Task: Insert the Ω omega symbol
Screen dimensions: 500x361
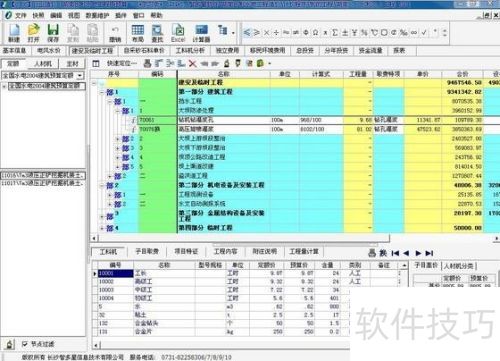Action: point(315,33)
